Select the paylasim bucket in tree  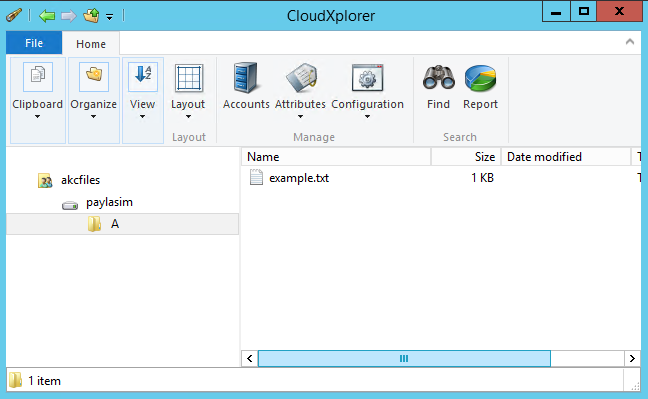point(110,202)
